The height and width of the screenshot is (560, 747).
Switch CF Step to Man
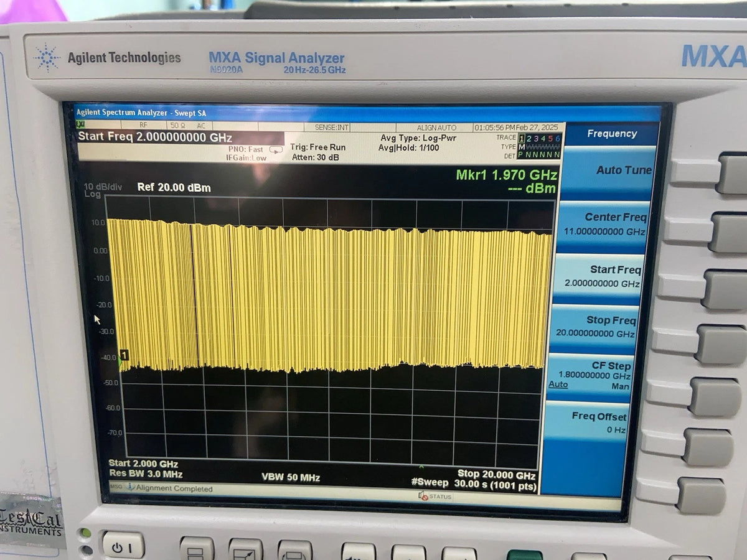pyautogui.click(x=620, y=386)
